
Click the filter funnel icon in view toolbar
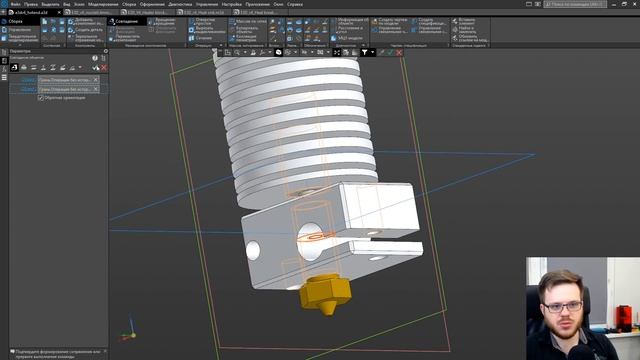tap(364, 52)
